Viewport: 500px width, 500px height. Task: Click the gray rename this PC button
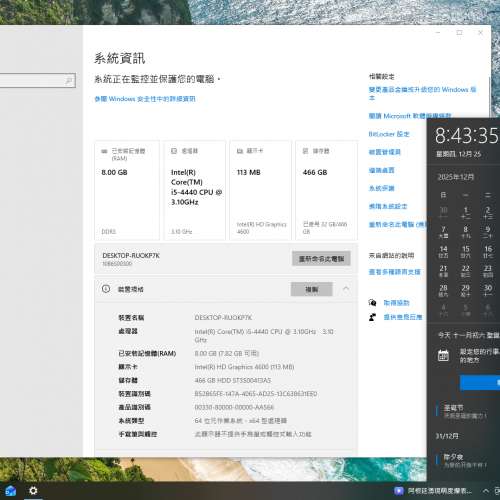pos(321,259)
